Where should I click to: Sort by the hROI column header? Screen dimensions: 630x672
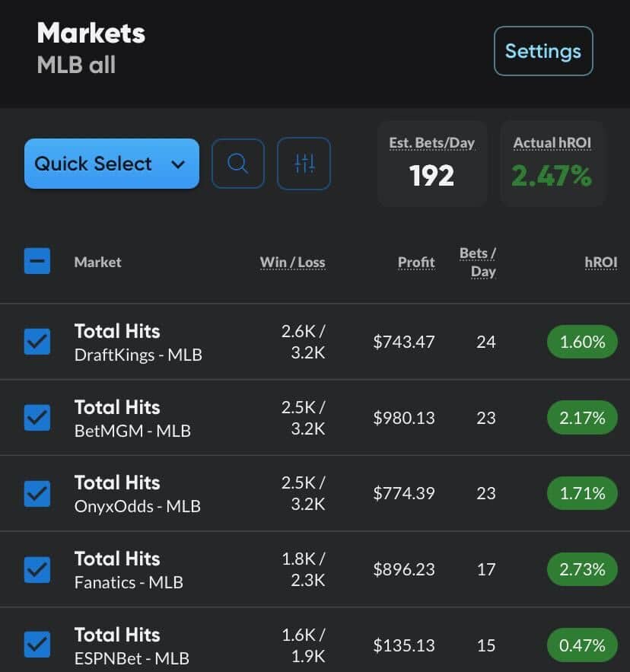click(601, 263)
